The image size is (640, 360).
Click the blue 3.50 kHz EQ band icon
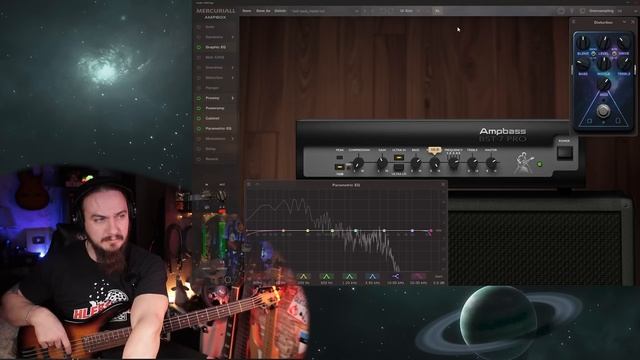tap(372, 277)
